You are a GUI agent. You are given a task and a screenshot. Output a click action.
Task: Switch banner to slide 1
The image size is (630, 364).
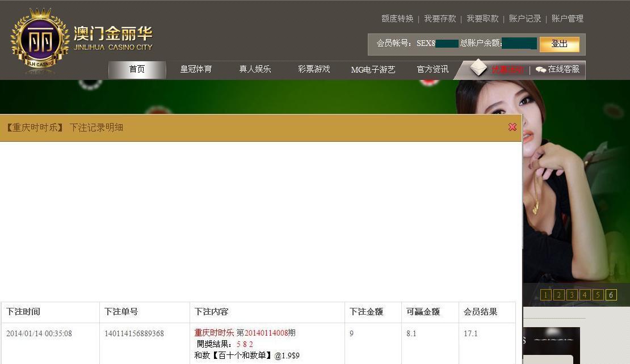click(x=545, y=295)
